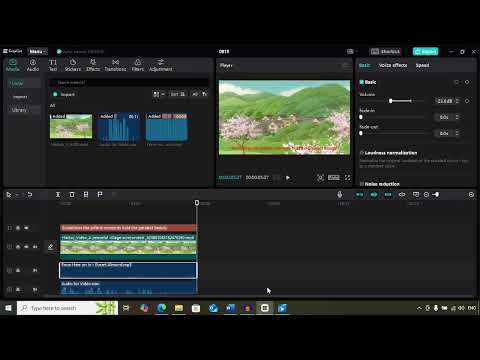Select the Import item in the media sidebar

pyautogui.click(x=20, y=97)
